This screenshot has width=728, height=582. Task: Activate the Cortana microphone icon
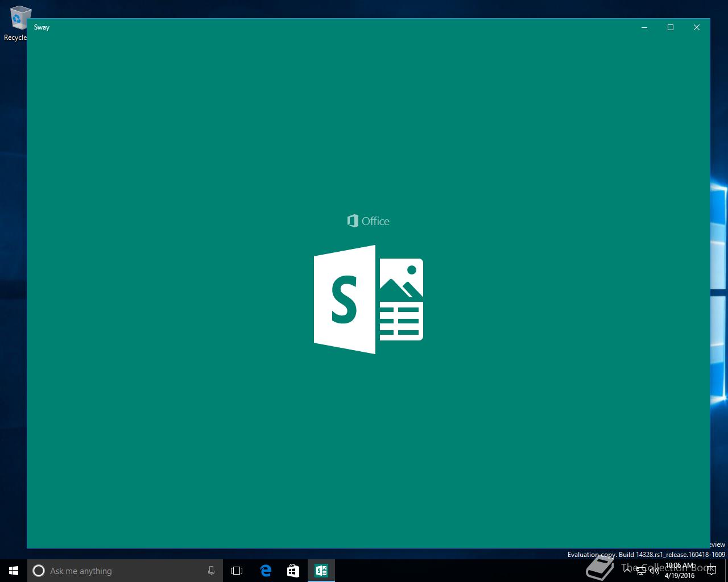pos(211,571)
